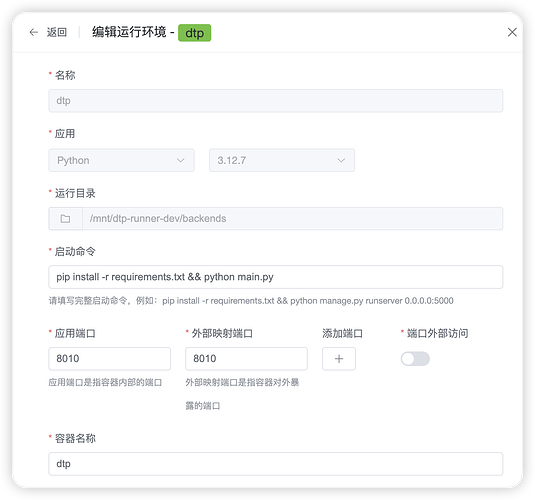Click the startup command example hint text

251,301
